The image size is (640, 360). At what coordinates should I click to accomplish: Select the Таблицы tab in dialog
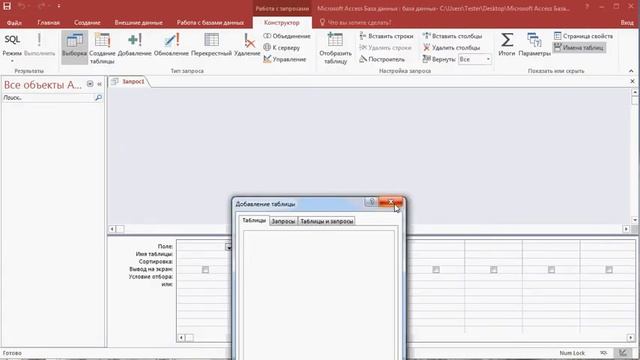coord(254,220)
